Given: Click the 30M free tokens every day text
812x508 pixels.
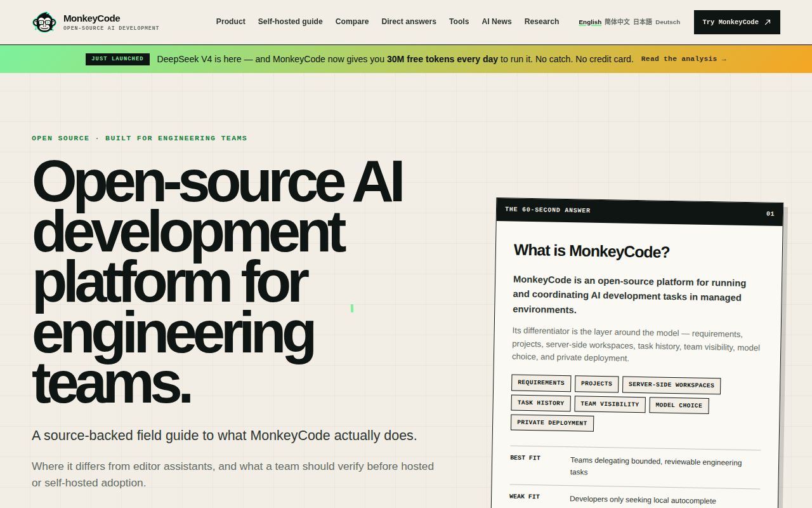Looking at the screenshot, I should pyautogui.click(x=442, y=59).
